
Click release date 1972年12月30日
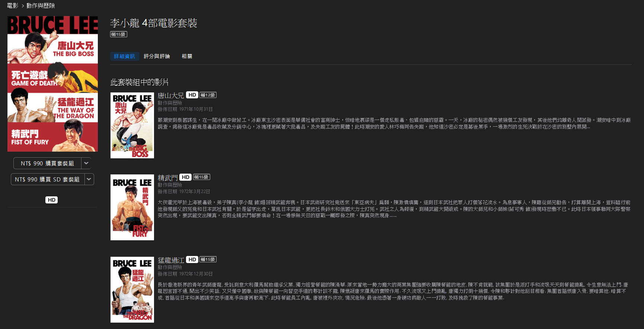click(196, 274)
